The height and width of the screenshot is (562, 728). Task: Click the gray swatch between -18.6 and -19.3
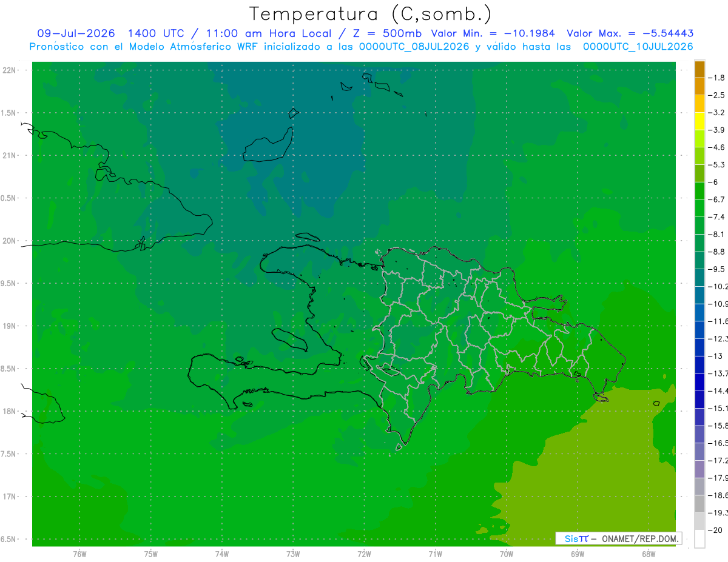[699, 504]
